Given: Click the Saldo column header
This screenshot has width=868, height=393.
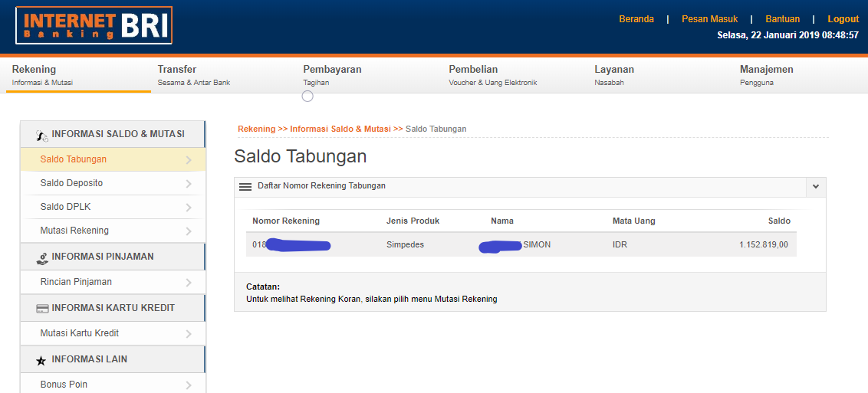Looking at the screenshot, I should pyautogui.click(x=779, y=221).
